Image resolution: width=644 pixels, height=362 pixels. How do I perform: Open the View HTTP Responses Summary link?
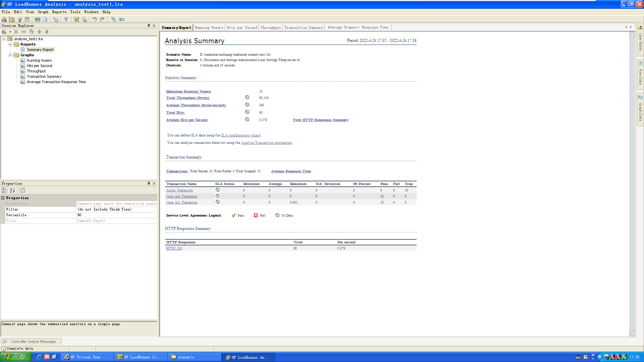click(320, 120)
